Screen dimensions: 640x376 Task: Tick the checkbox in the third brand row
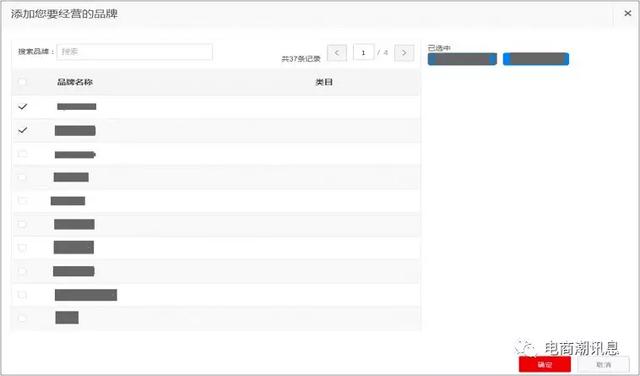(22, 154)
